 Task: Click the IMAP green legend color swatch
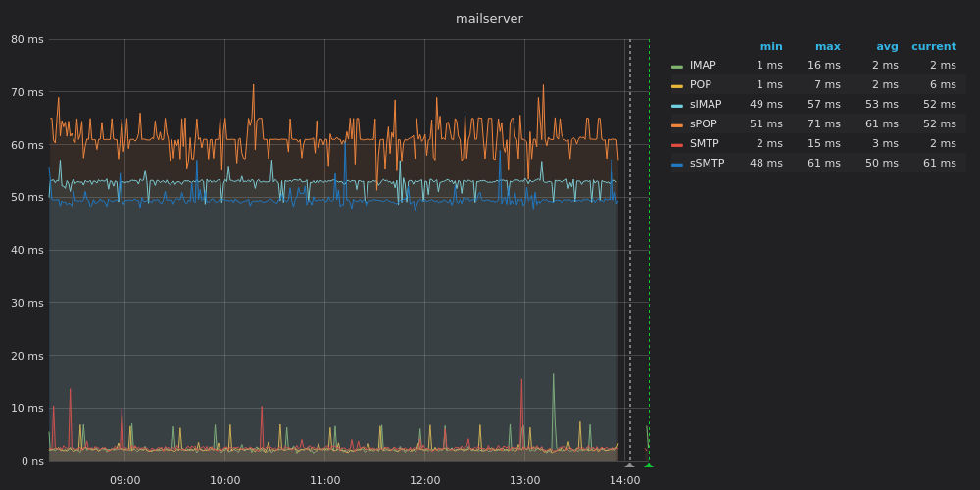[x=677, y=67]
